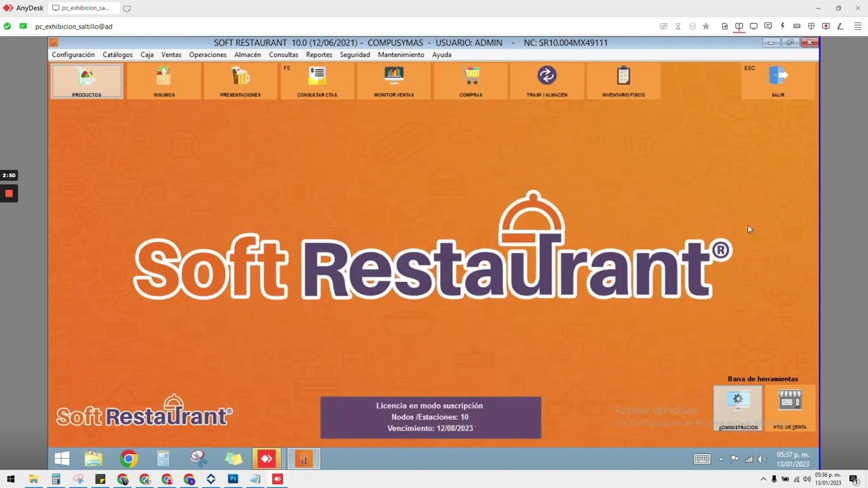Image resolution: width=868 pixels, height=488 pixels.
Task: Click the remote volume speaker icon
Action: pos(762,459)
